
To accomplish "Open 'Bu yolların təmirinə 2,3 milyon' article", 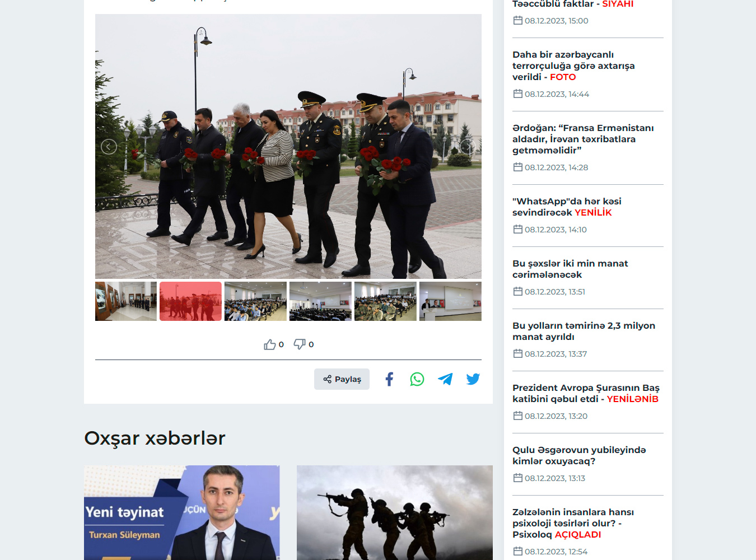I will 583,331.
